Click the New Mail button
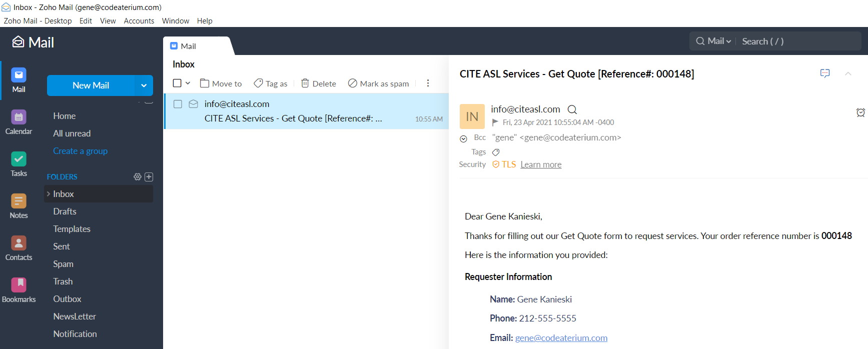The width and height of the screenshot is (868, 349). pyautogui.click(x=91, y=85)
